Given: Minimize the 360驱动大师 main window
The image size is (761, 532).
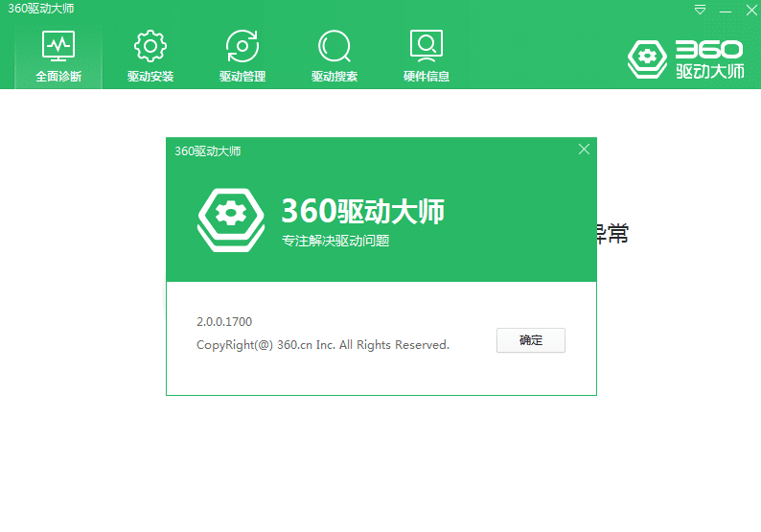Looking at the screenshot, I should 726,10.
